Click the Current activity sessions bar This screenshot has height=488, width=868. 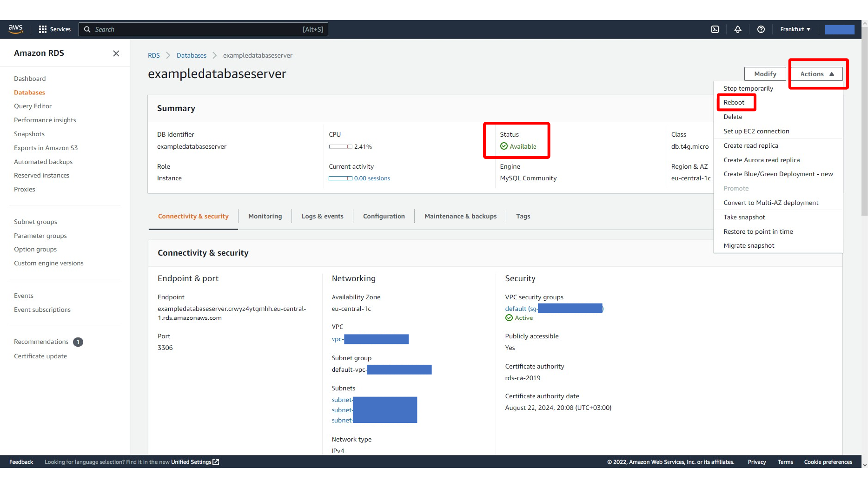(340, 178)
